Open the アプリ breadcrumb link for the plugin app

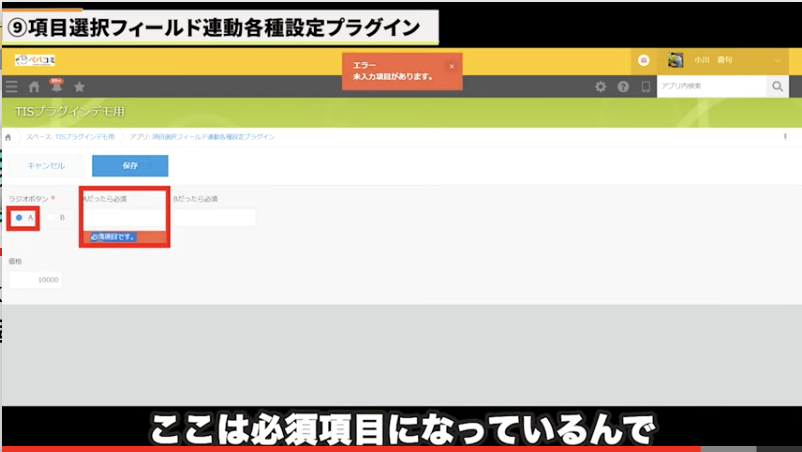click(x=202, y=137)
